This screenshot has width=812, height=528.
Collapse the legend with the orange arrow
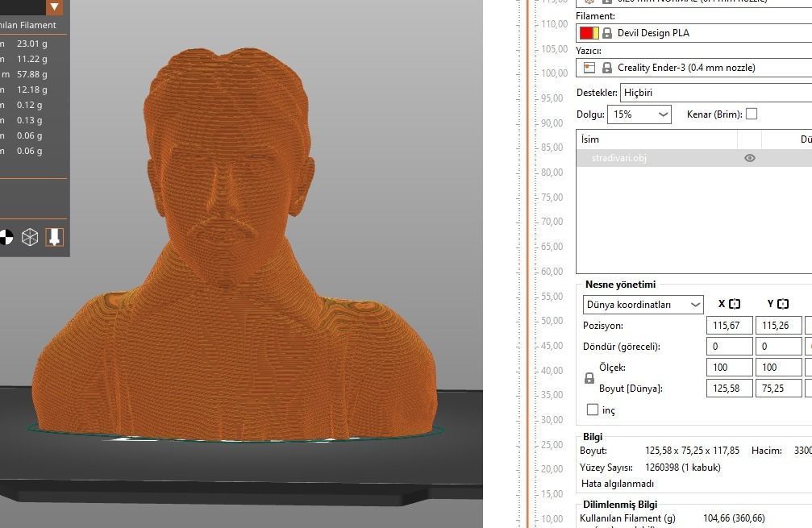54,7
